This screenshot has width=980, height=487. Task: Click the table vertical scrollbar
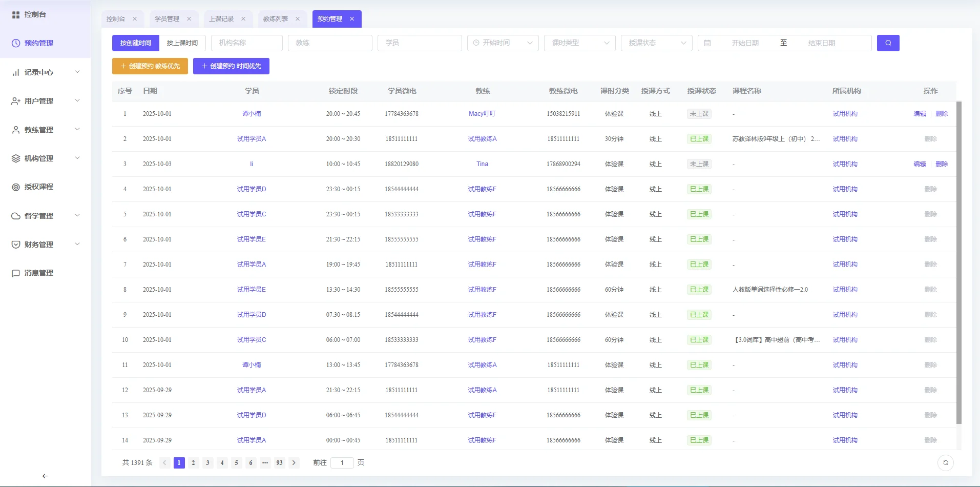(959, 262)
